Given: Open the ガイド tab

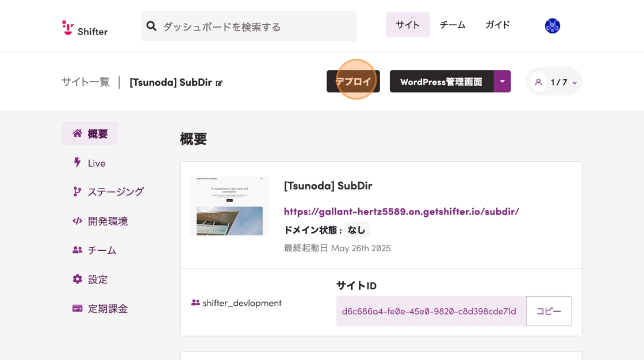Looking at the screenshot, I should 498,25.
